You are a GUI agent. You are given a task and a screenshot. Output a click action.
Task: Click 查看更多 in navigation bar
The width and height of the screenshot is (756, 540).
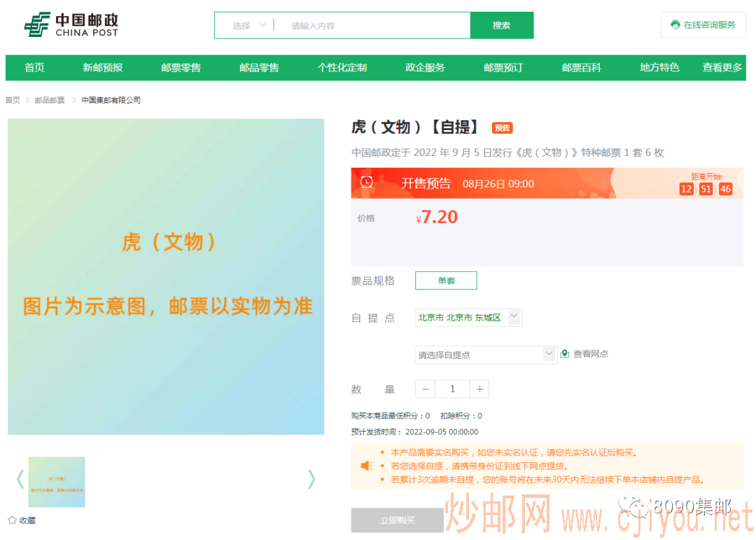(722, 67)
